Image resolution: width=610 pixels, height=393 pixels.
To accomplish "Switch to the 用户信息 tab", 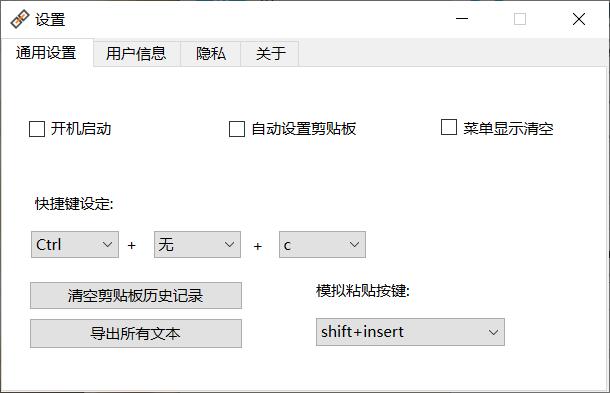I will click(x=136, y=53).
